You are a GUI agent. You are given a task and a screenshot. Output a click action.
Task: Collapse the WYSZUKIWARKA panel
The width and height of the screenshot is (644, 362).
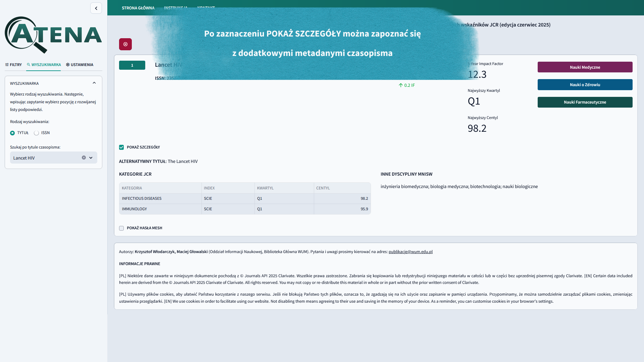tap(94, 83)
